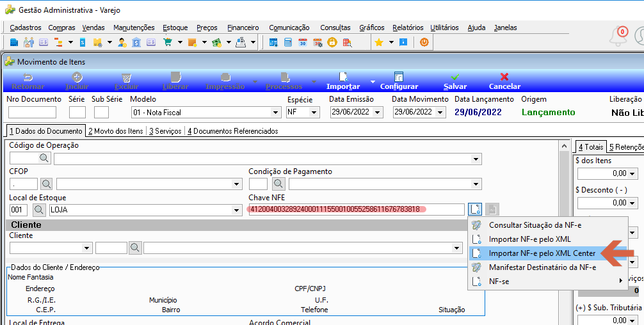Open the Estoque menu
This screenshot has width=644, height=325.
point(175,28)
